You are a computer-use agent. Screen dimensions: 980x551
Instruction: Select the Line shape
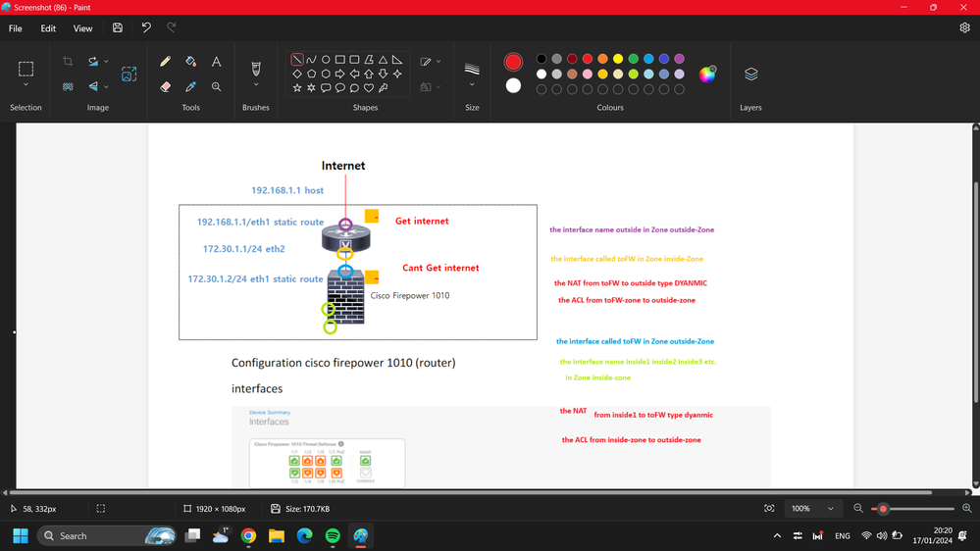pos(297,60)
